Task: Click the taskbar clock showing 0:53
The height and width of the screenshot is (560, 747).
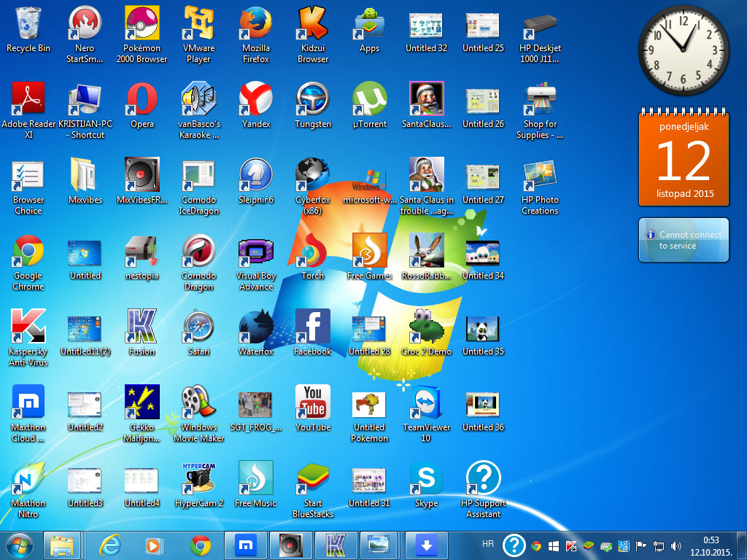Action: [711, 546]
